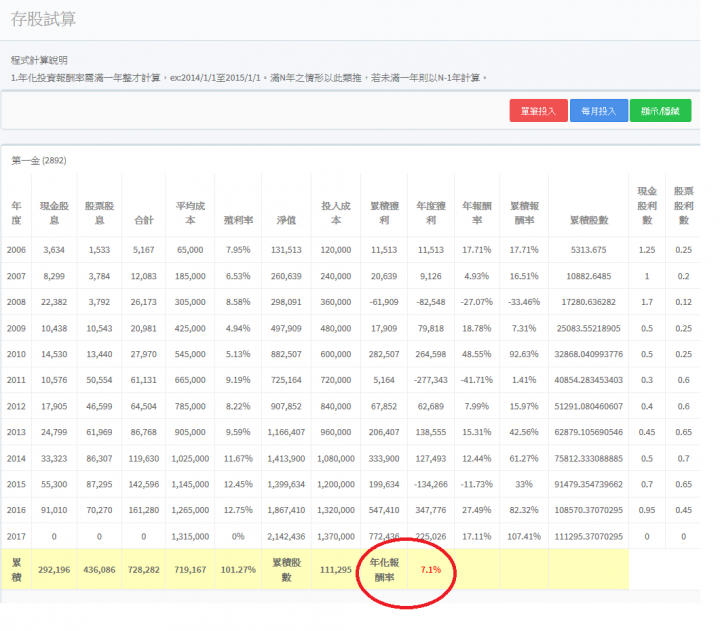This screenshot has height=631, width=720.
Task: Click the 年化報酬率 label in summary row
Action: coord(384,569)
